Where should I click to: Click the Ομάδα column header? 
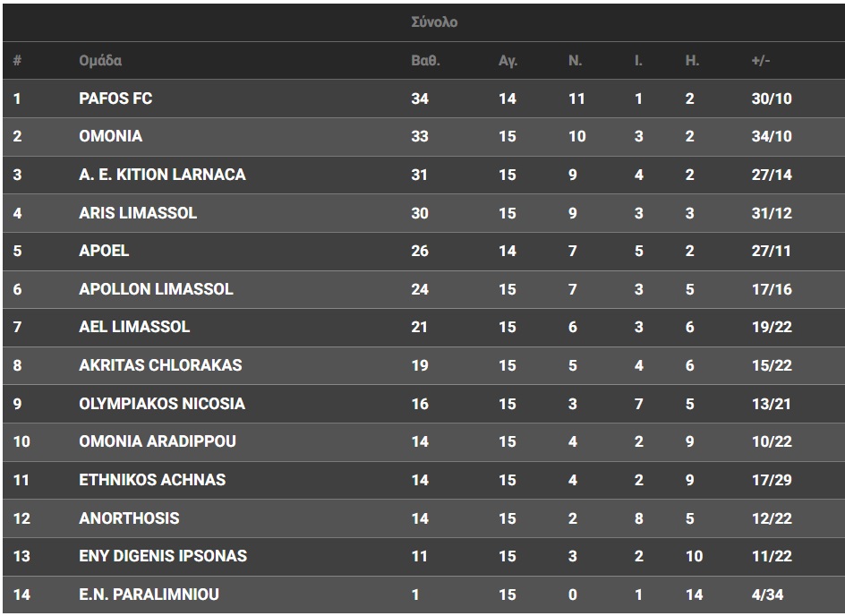coord(100,61)
